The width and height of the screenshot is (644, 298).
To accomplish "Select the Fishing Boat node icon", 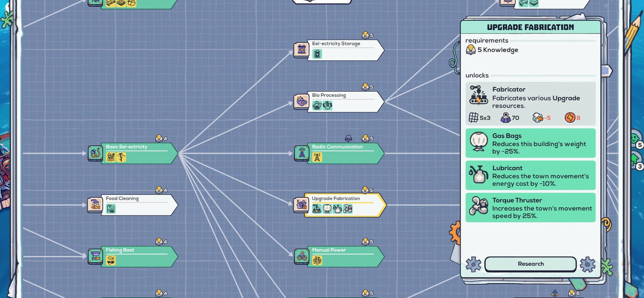I will 95,256.
